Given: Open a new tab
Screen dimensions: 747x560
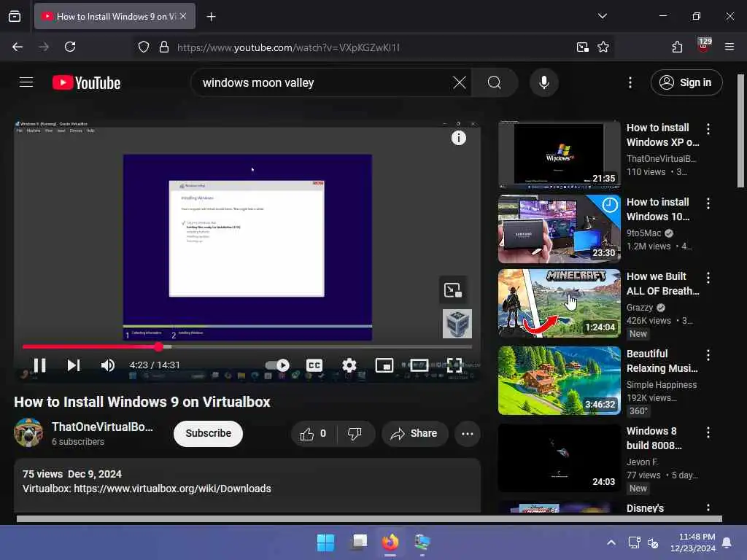Looking at the screenshot, I should point(211,17).
